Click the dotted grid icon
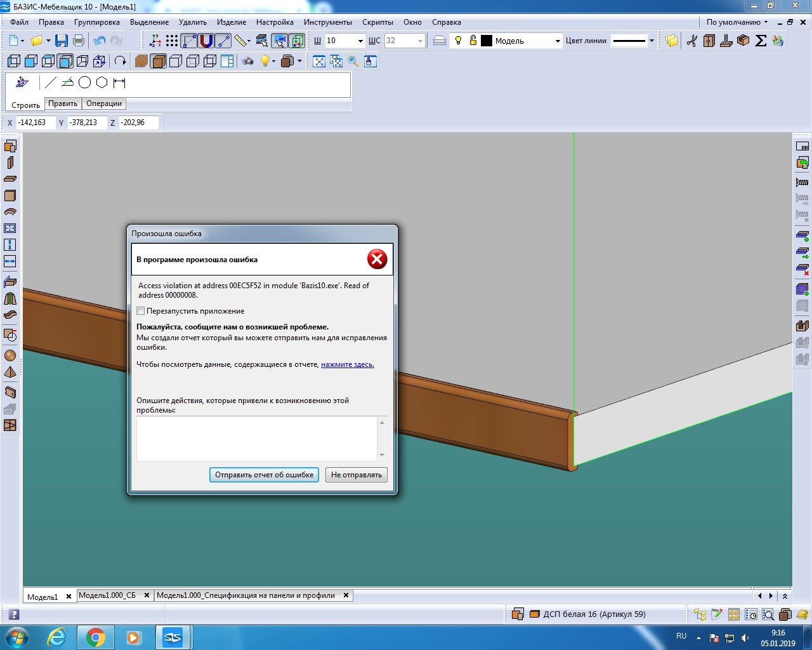Viewport: 812px width, 650px height. point(172,41)
